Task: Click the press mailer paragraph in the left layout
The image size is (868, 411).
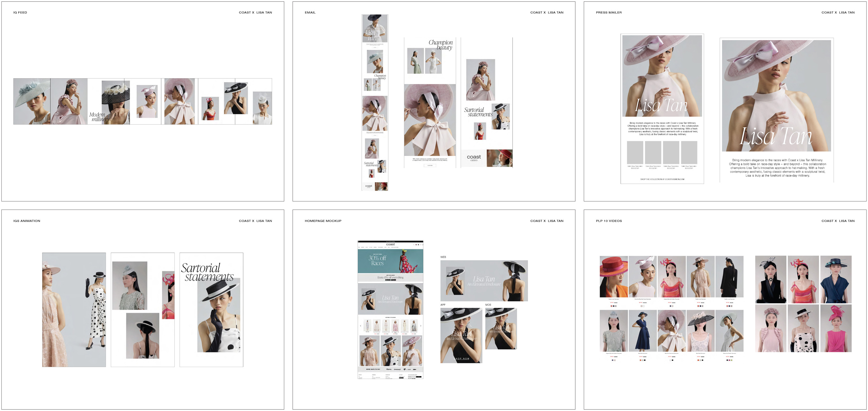Action: click(662, 129)
